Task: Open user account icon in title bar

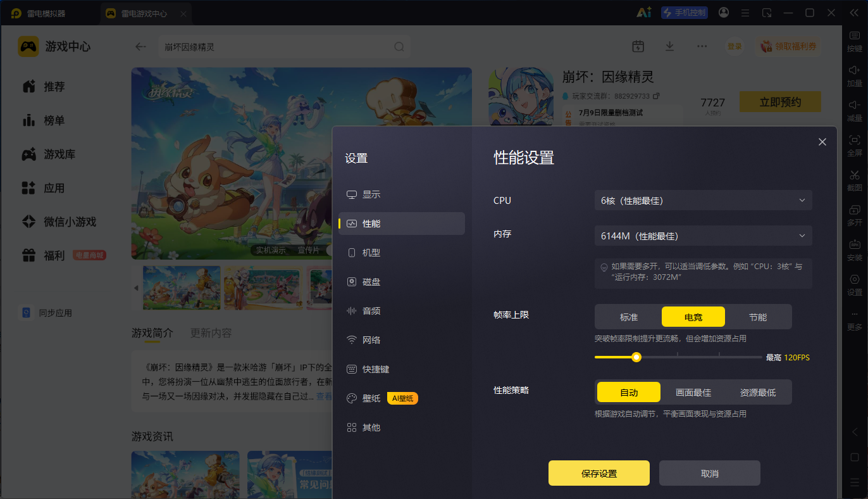Action: 724,13
